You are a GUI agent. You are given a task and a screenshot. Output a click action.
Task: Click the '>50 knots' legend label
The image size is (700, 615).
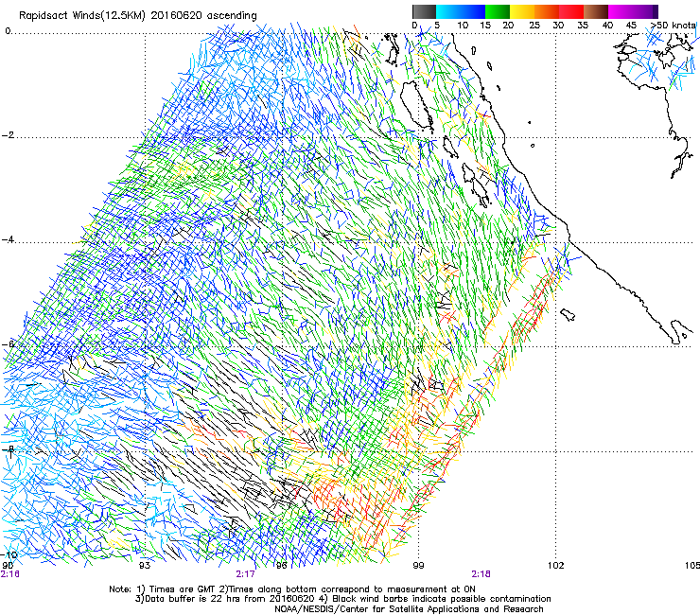tap(673, 26)
